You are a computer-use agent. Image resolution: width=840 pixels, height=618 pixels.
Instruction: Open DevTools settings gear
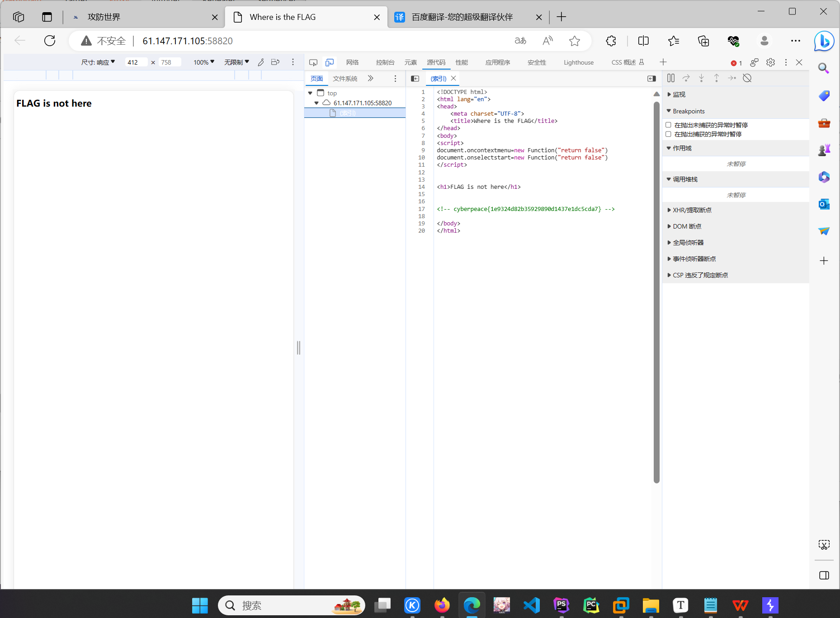(771, 62)
